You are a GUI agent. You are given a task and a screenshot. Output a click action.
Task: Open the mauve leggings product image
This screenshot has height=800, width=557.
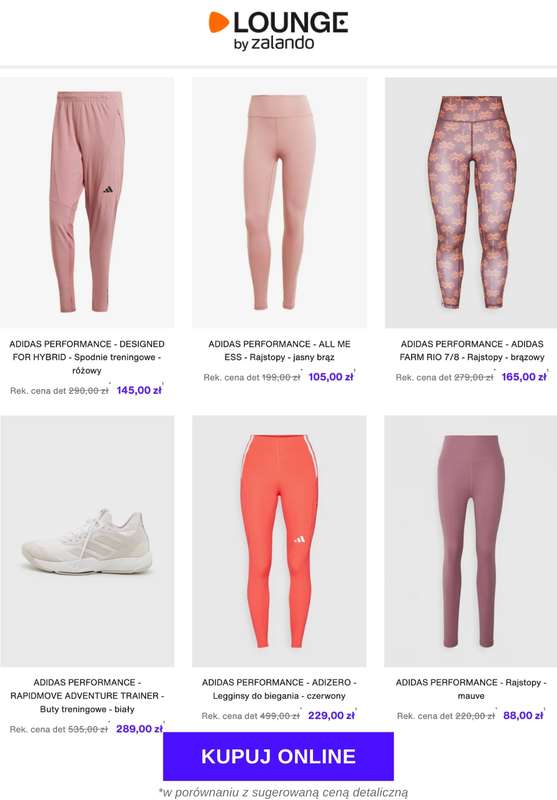pos(471,541)
